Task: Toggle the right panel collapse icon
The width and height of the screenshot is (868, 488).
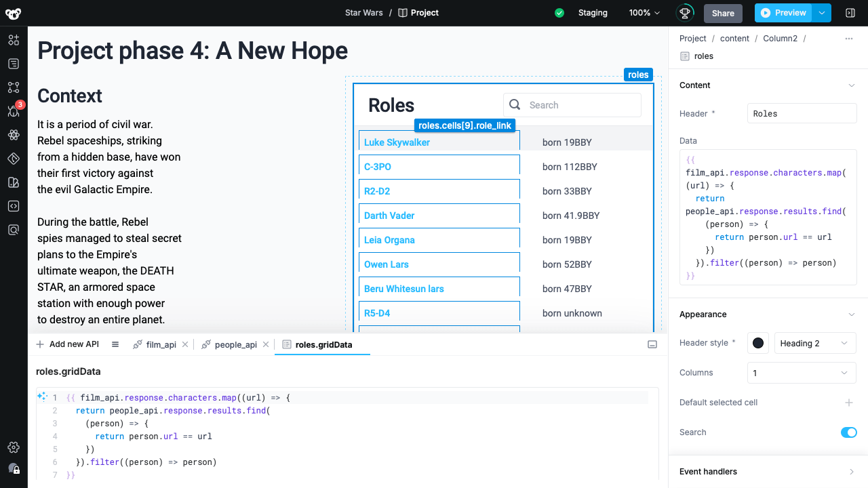Action: pos(850,13)
